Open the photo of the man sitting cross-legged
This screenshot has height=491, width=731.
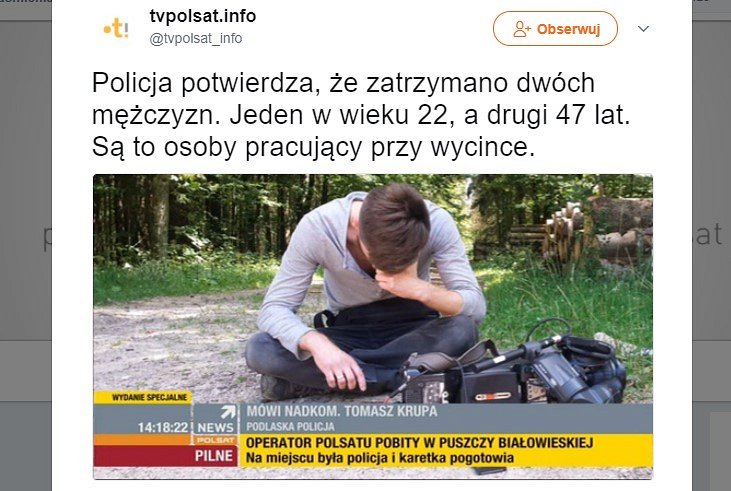(x=373, y=326)
